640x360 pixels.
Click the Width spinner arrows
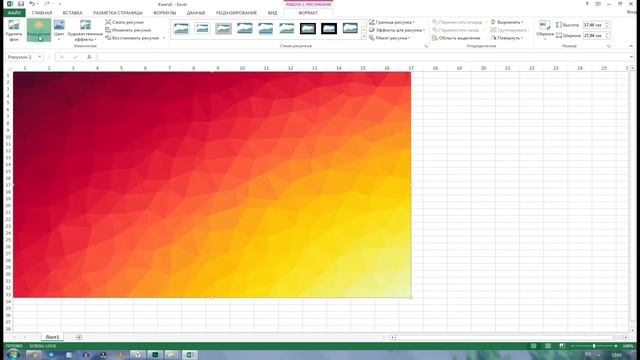(607, 36)
